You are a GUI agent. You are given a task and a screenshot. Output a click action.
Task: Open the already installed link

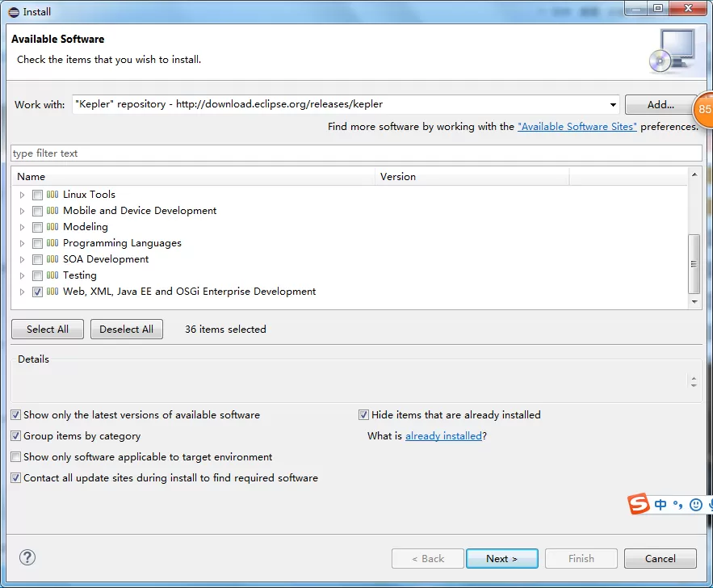coord(443,435)
